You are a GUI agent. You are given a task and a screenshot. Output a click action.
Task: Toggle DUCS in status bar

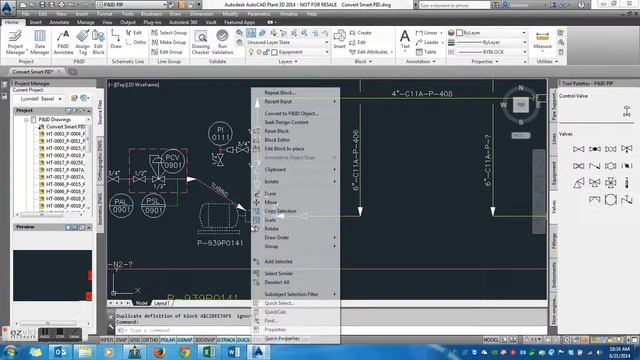coord(243,340)
